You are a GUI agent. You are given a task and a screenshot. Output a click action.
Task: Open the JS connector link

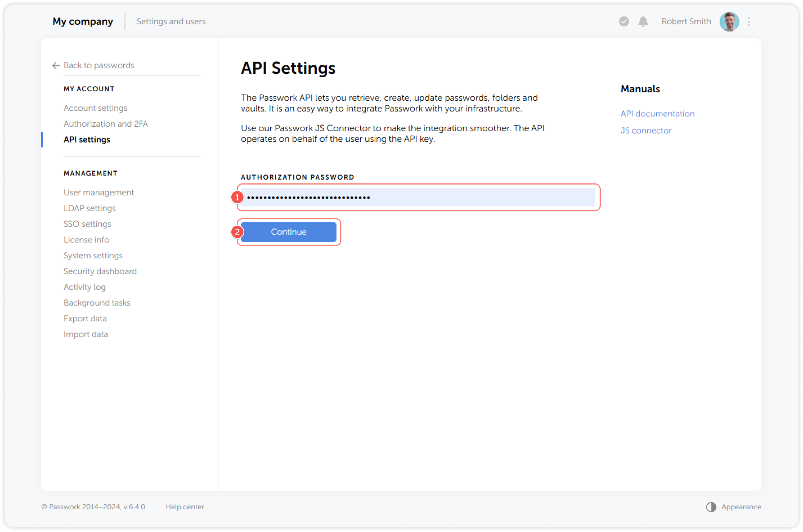tap(646, 130)
